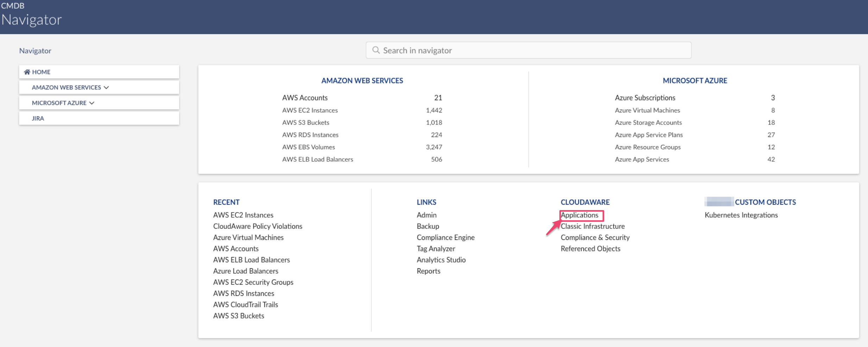Open AWS S3 Buckets under Recent
This screenshot has width=868, height=347.
tap(239, 316)
